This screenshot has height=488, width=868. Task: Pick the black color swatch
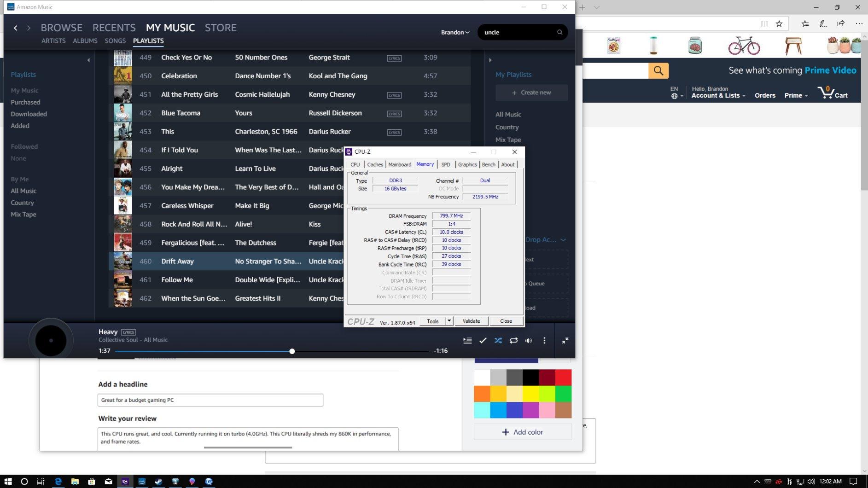pos(531,378)
